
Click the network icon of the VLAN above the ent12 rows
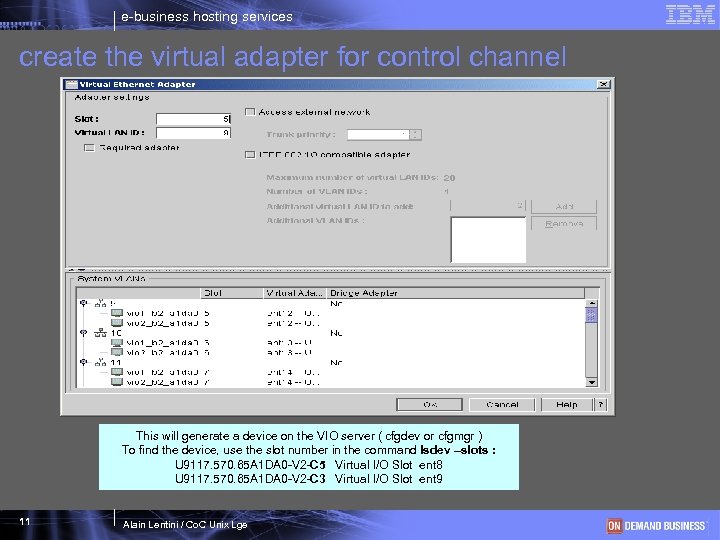coord(101,304)
